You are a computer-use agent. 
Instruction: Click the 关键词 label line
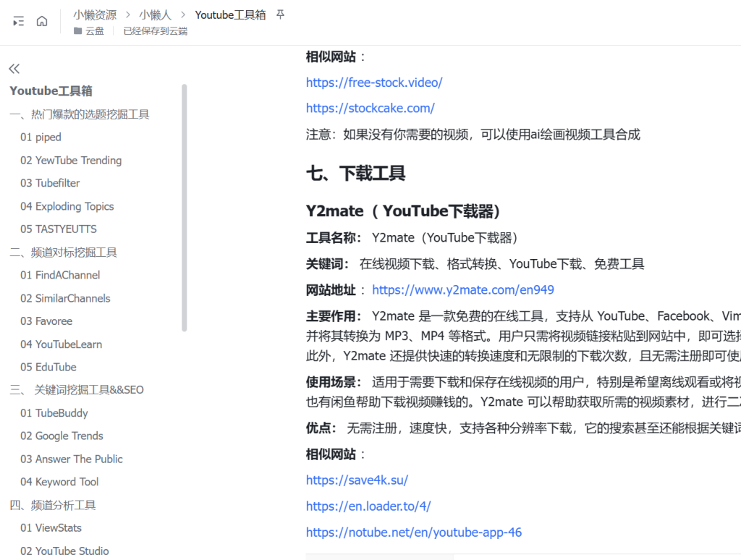(475, 263)
